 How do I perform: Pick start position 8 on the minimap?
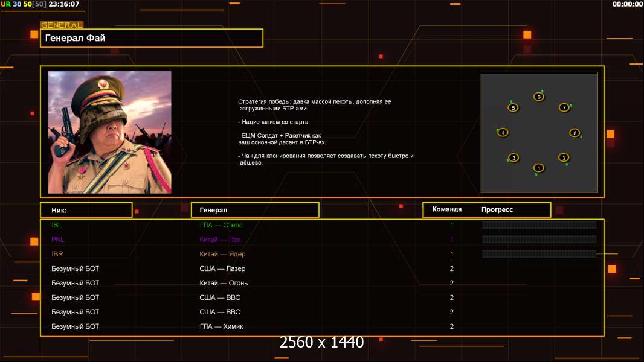575,133
